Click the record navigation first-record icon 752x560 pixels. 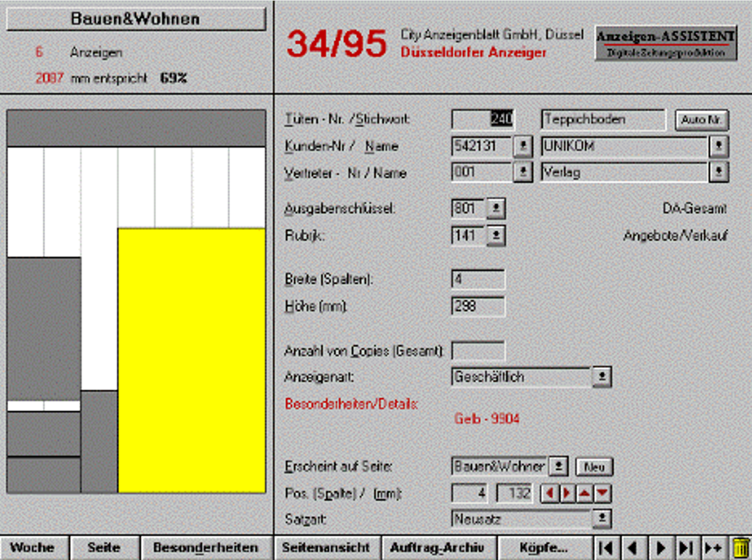(x=606, y=548)
